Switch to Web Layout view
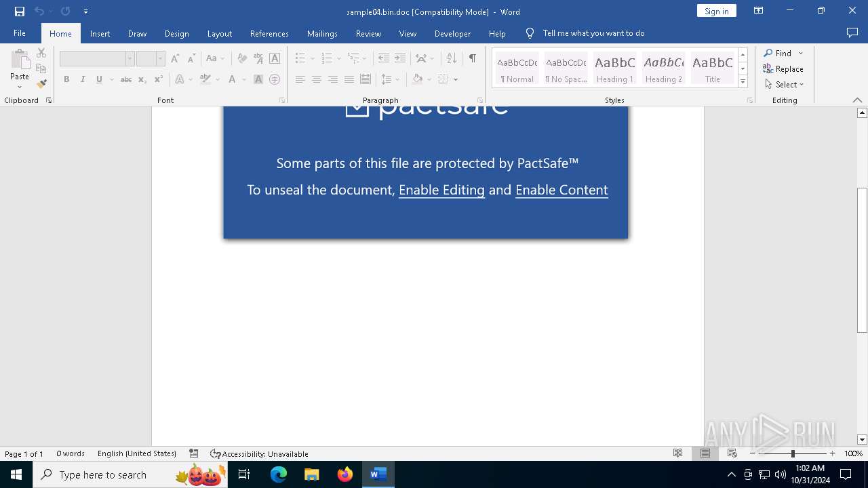The width and height of the screenshot is (868, 488). click(732, 453)
